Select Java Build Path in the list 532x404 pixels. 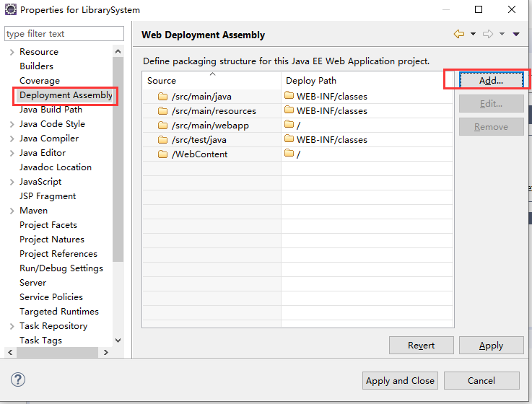(51, 110)
